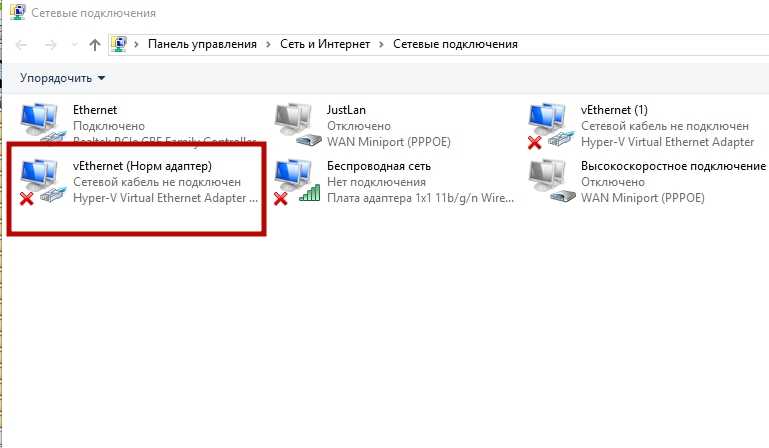Click the vEthernet (1) name label
The image size is (769, 448).
[x=614, y=110]
